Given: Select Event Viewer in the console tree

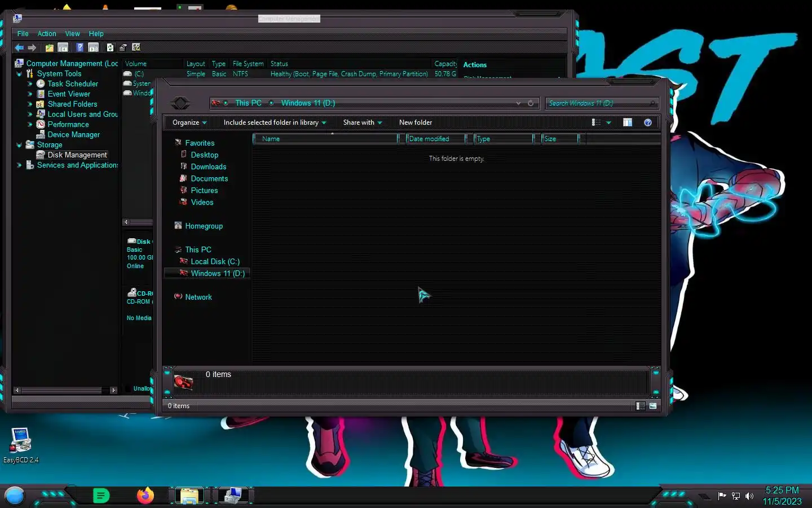Looking at the screenshot, I should tap(69, 94).
